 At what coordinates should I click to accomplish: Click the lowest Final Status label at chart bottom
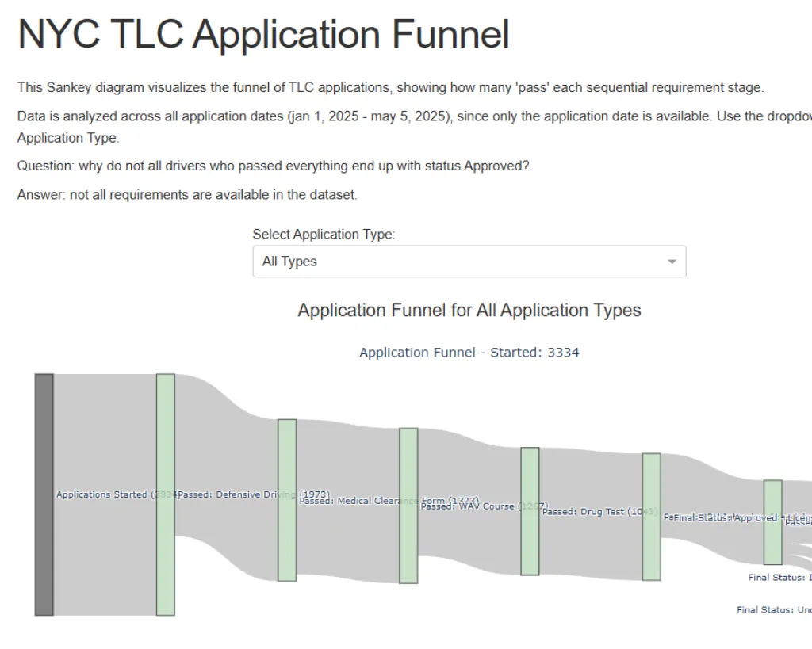(773, 610)
